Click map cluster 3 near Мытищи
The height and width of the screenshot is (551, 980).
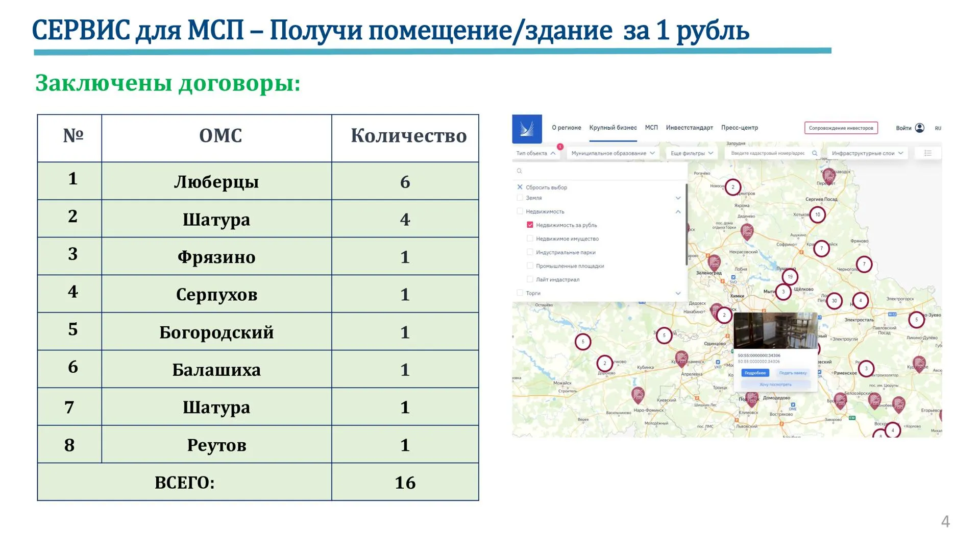click(783, 292)
